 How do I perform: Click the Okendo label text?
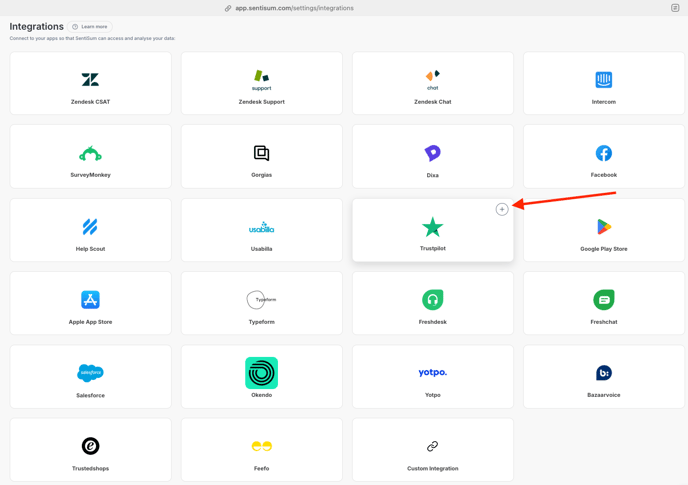[262, 395]
